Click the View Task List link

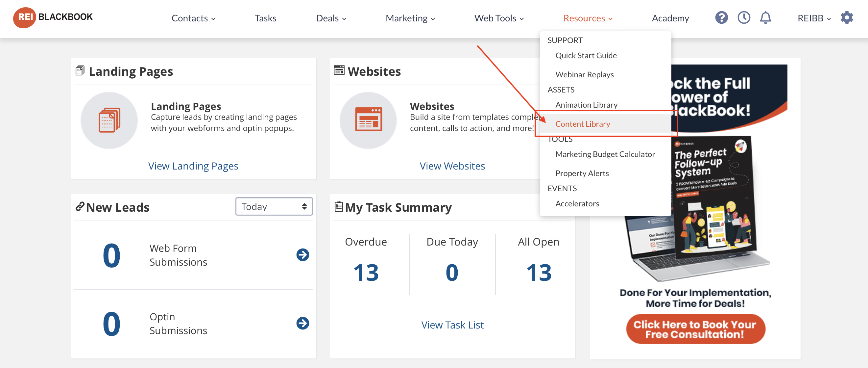pyautogui.click(x=452, y=325)
